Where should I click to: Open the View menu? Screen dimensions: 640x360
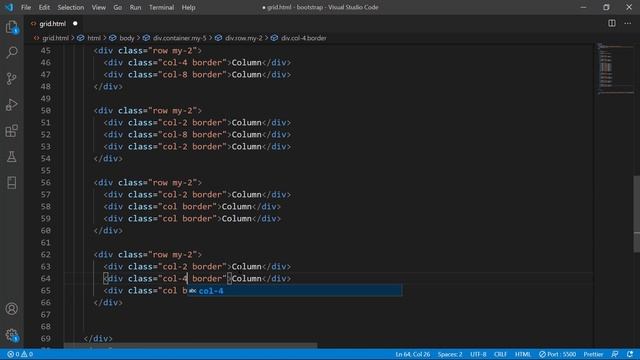click(98, 7)
